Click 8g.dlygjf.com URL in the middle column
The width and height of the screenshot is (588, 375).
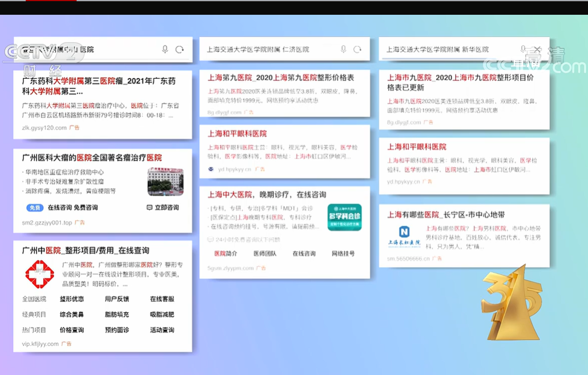[x=224, y=112]
